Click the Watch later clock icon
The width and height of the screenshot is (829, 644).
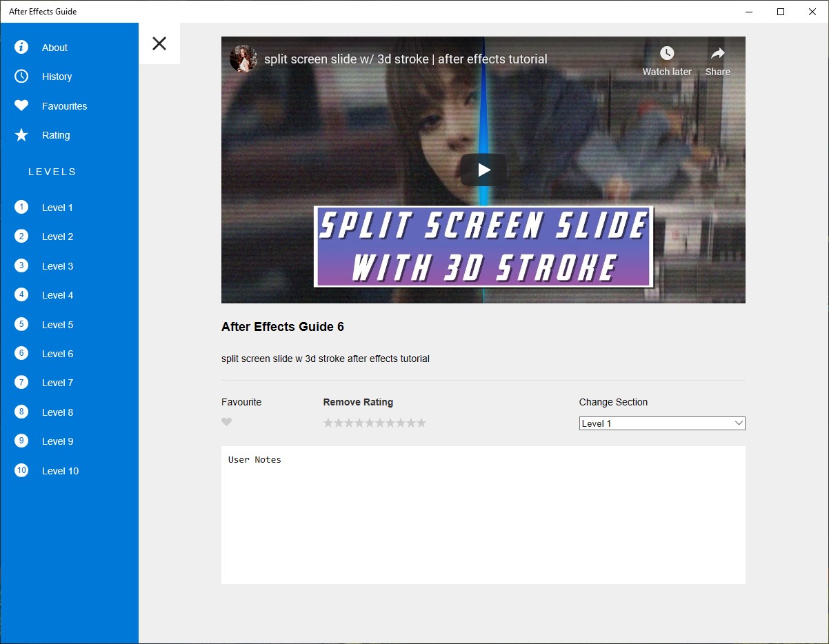[x=666, y=54]
